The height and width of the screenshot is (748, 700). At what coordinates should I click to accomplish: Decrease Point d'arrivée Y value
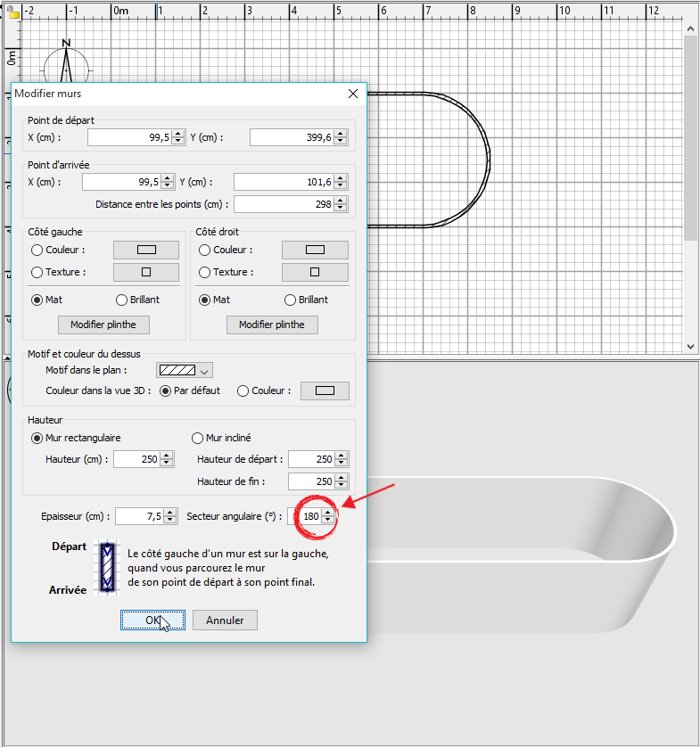(341, 186)
